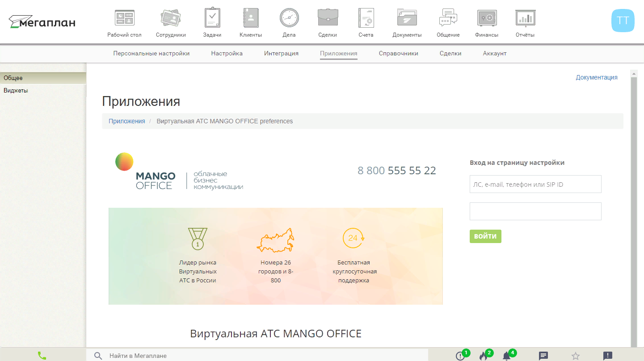Focus the empty password field above ВОЙТИ
The width and height of the screenshot is (644, 361).
coord(535,211)
